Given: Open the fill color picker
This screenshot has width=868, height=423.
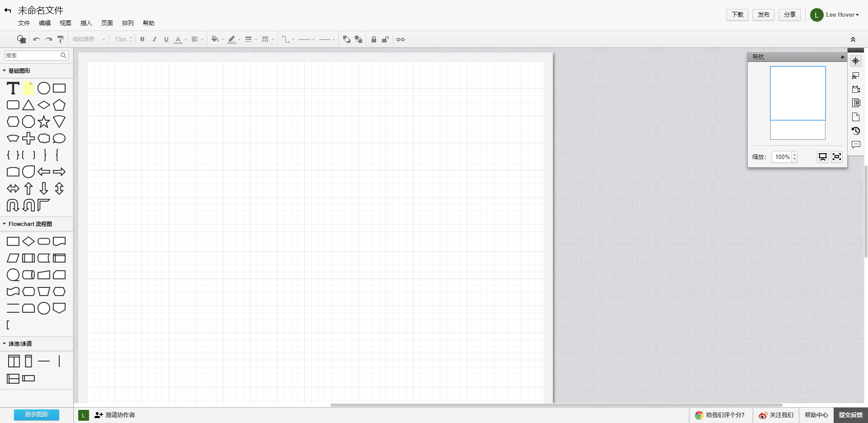Looking at the screenshot, I should click(217, 39).
